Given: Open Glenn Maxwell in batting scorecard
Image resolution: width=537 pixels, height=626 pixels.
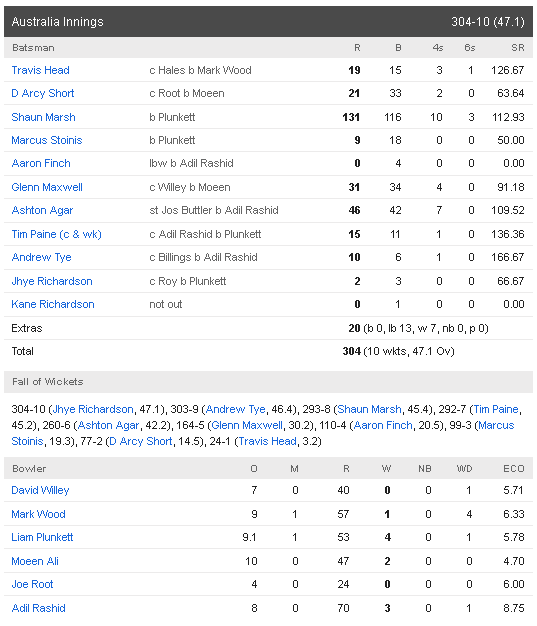Looking at the screenshot, I should tap(47, 187).
